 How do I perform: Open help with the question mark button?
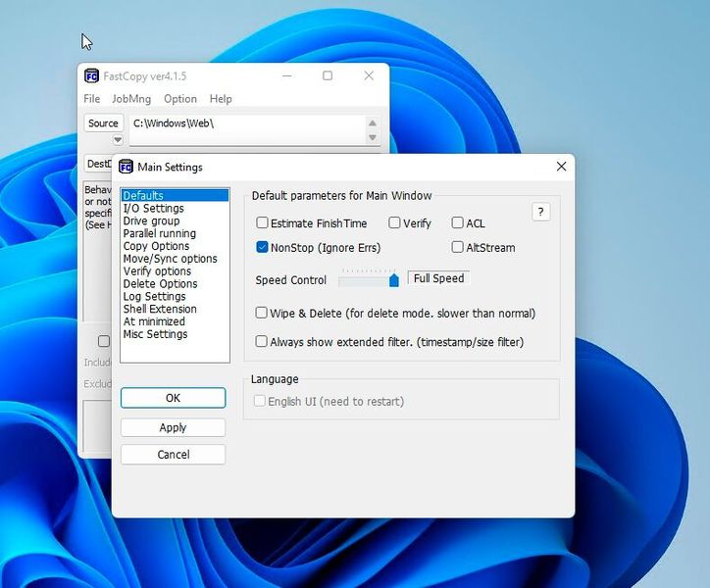click(540, 213)
